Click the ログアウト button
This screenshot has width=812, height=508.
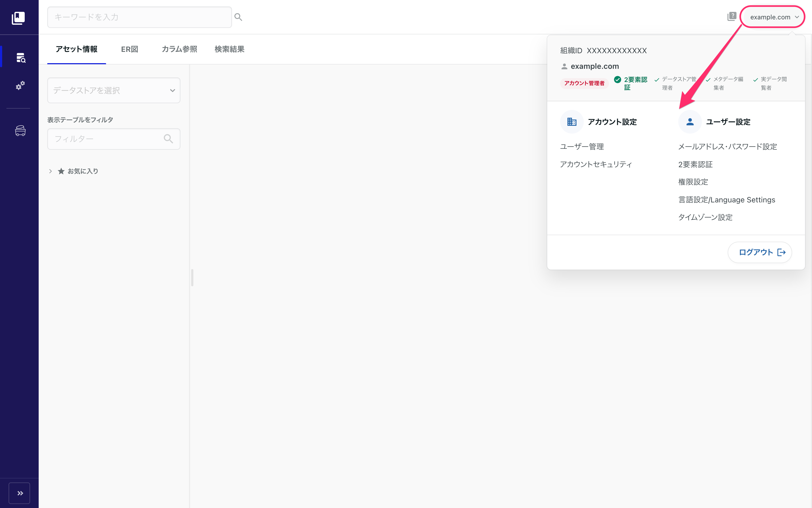760,252
